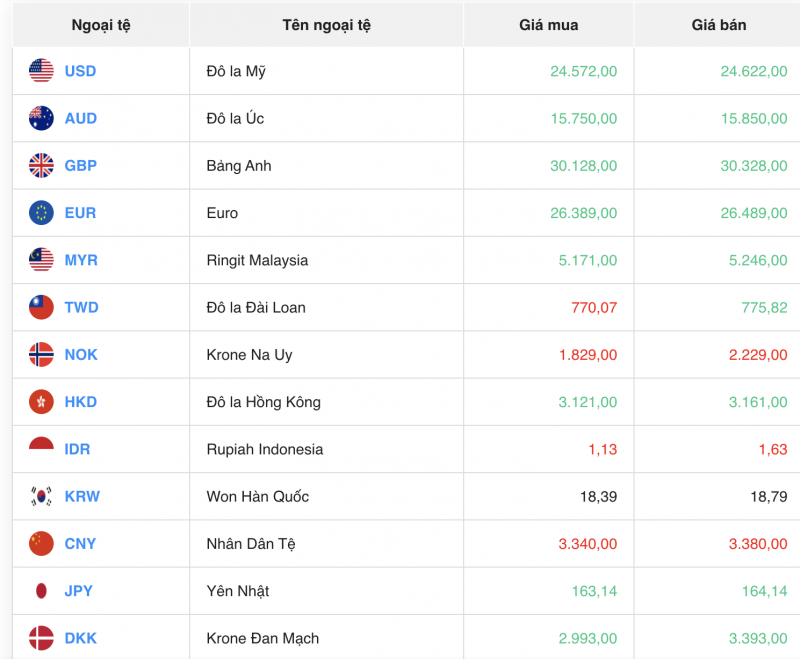800x659 pixels.
Task: Click the Ngoại tệ column header
Action: point(97,25)
